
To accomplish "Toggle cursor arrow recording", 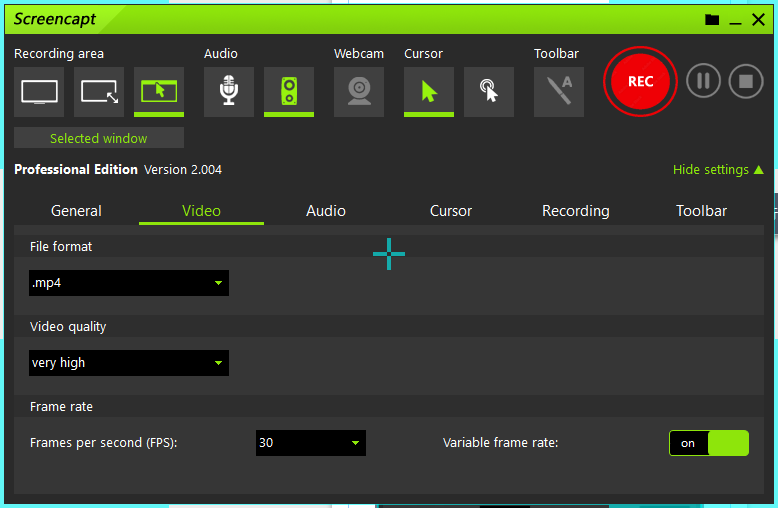I will pyautogui.click(x=429, y=92).
